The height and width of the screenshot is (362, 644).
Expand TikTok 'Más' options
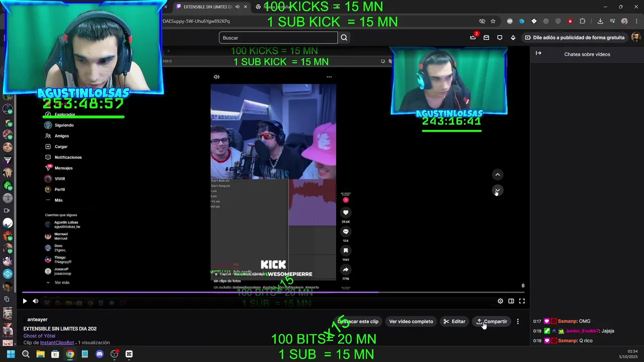click(x=53, y=200)
